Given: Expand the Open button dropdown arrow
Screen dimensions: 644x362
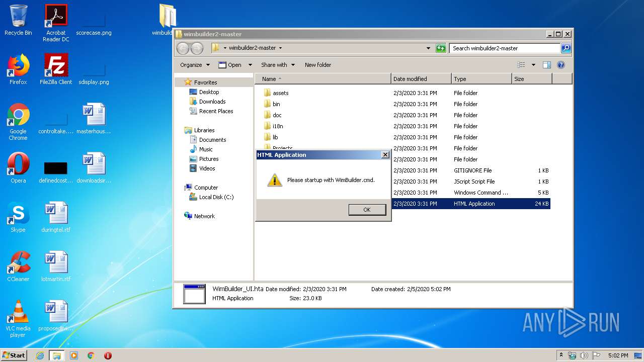Looking at the screenshot, I should tap(250, 65).
